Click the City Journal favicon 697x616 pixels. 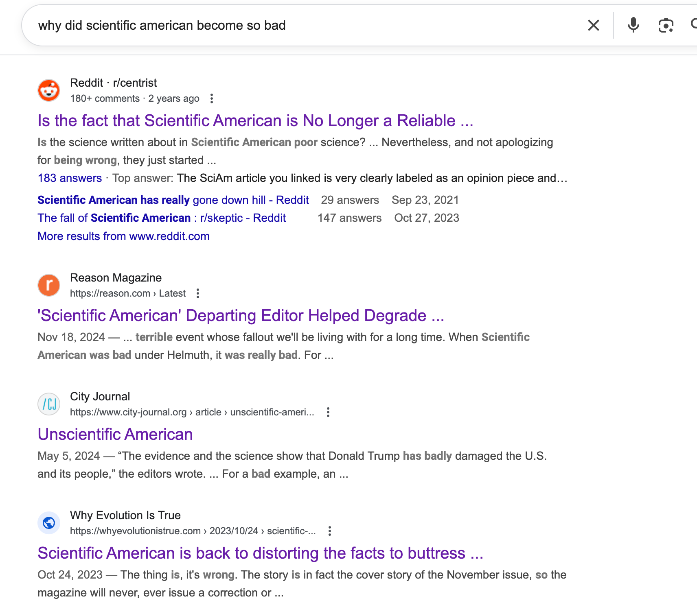point(49,404)
